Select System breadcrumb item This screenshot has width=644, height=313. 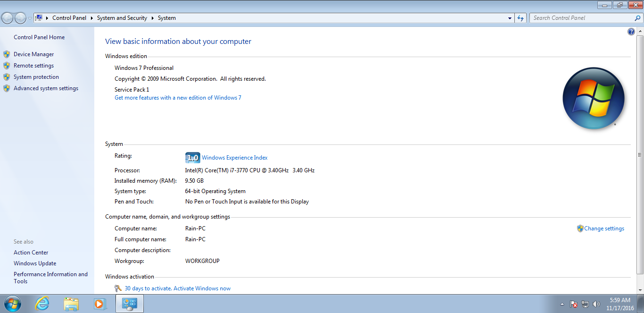pyautogui.click(x=167, y=18)
